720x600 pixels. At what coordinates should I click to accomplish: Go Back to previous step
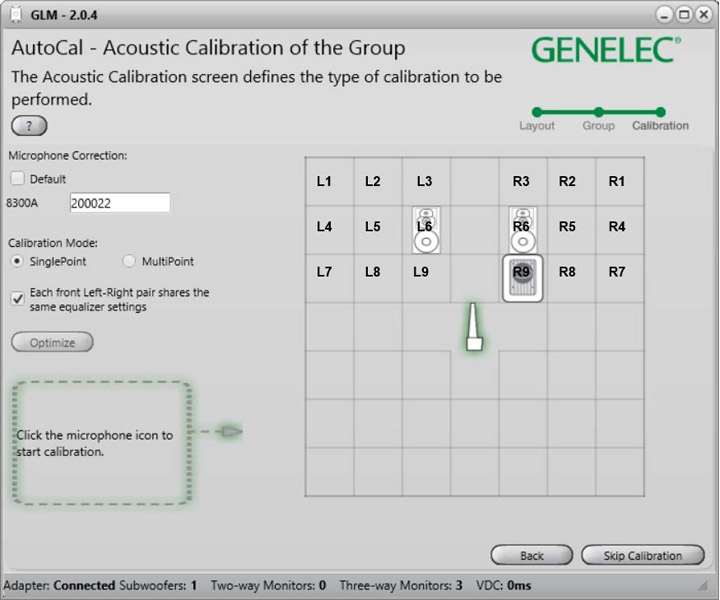(532, 555)
